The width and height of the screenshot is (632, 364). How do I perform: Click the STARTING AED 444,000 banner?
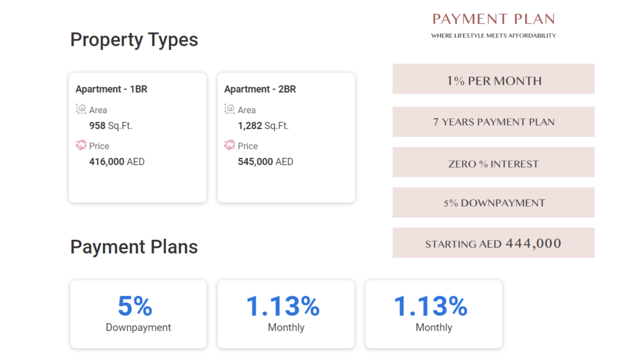coord(493,243)
